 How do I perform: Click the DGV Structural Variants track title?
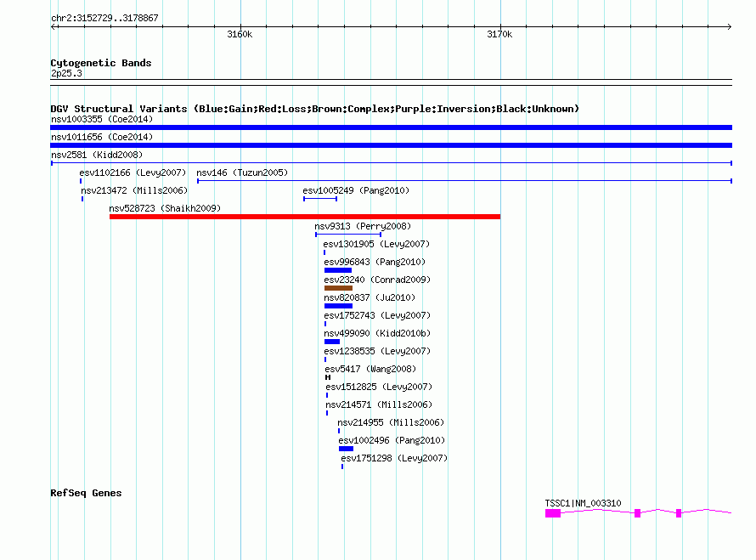pos(315,109)
